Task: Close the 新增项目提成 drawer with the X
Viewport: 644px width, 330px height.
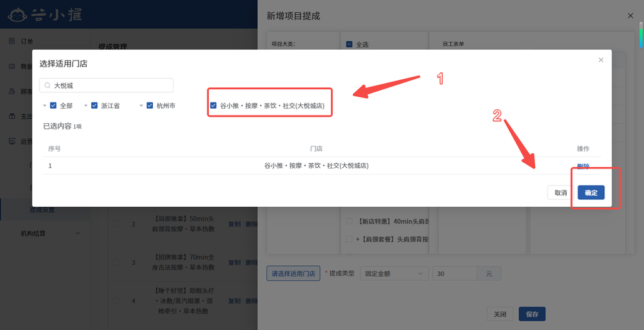Action: pyautogui.click(x=630, y=16)
